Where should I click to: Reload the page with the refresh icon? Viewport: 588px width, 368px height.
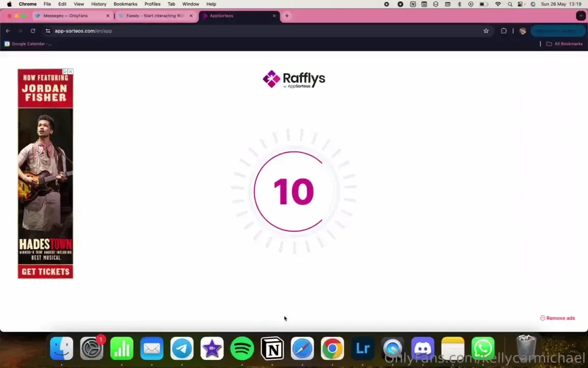[33, 31]
